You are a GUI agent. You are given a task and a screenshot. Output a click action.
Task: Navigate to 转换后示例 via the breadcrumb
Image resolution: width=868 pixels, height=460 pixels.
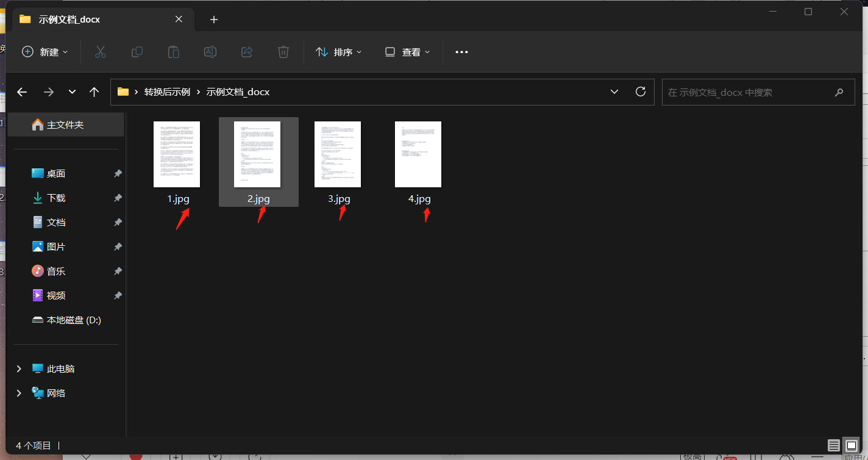pos(169,92)
